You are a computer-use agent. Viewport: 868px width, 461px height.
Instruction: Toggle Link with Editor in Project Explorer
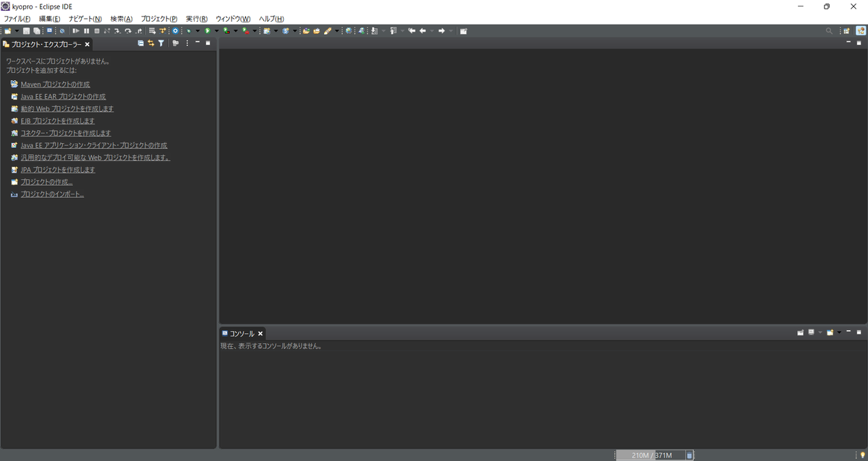click(151, 43)
